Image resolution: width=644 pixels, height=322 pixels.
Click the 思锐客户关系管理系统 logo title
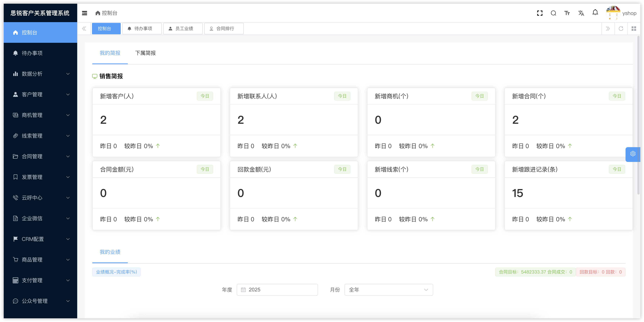click(40, 13)
